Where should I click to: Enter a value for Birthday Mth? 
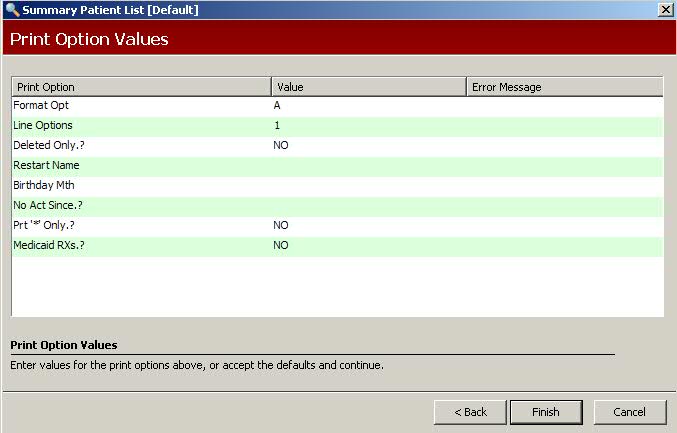[368, 185]
